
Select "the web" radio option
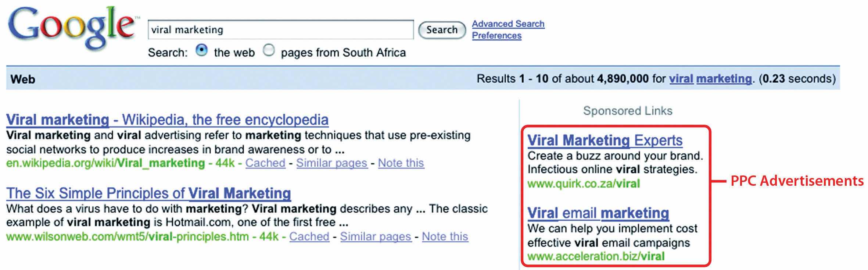click(x=201, y=50)
